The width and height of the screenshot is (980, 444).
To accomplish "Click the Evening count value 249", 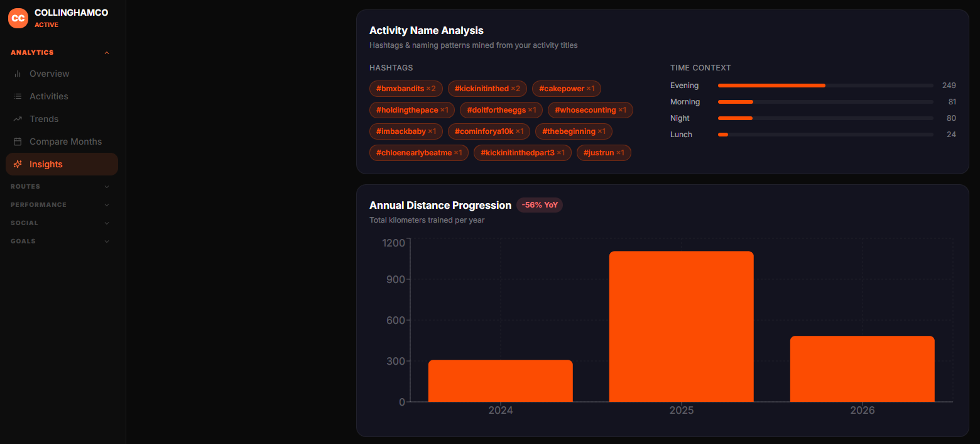I will click(949, 86).
